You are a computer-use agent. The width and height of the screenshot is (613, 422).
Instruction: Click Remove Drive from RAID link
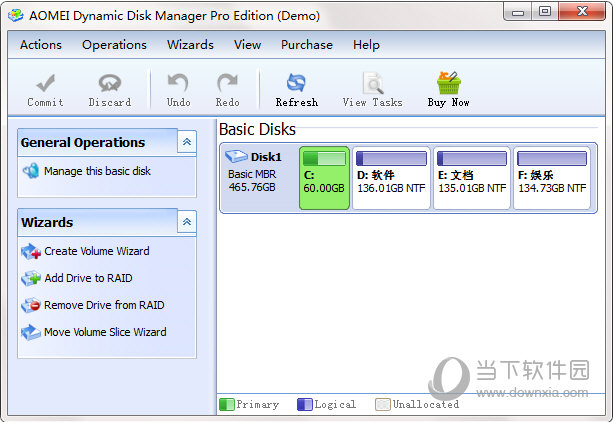click(x=104, y=305)
